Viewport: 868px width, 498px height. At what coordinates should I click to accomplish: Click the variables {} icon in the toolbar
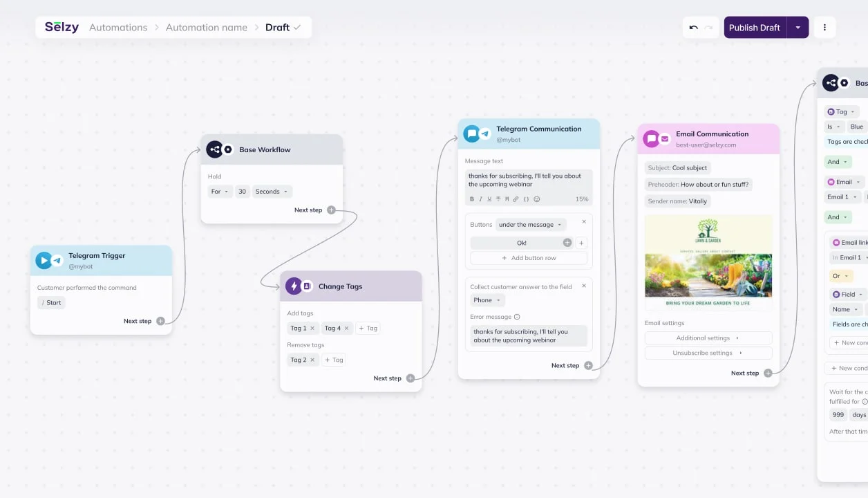[x=525, y=199]
